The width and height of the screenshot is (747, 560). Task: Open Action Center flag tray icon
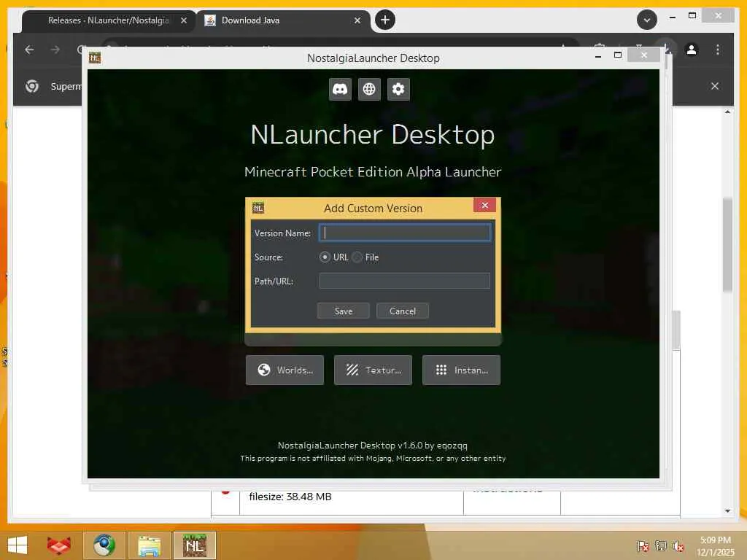pos(643,546)
